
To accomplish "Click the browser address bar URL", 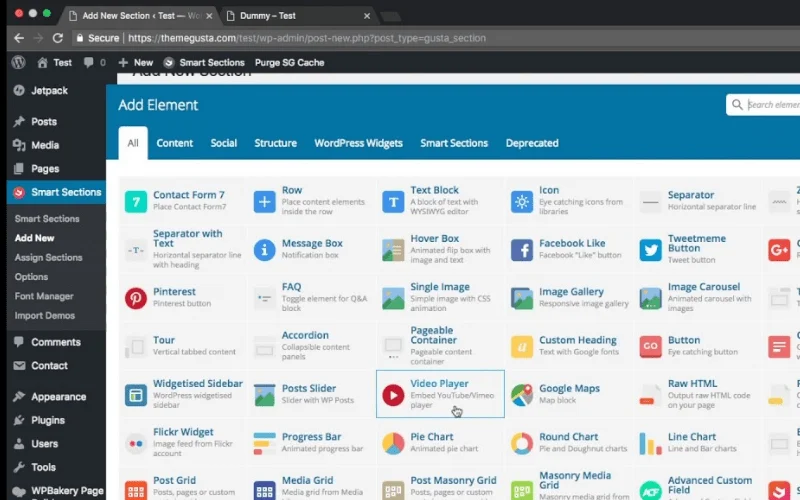I will (307, 38).
